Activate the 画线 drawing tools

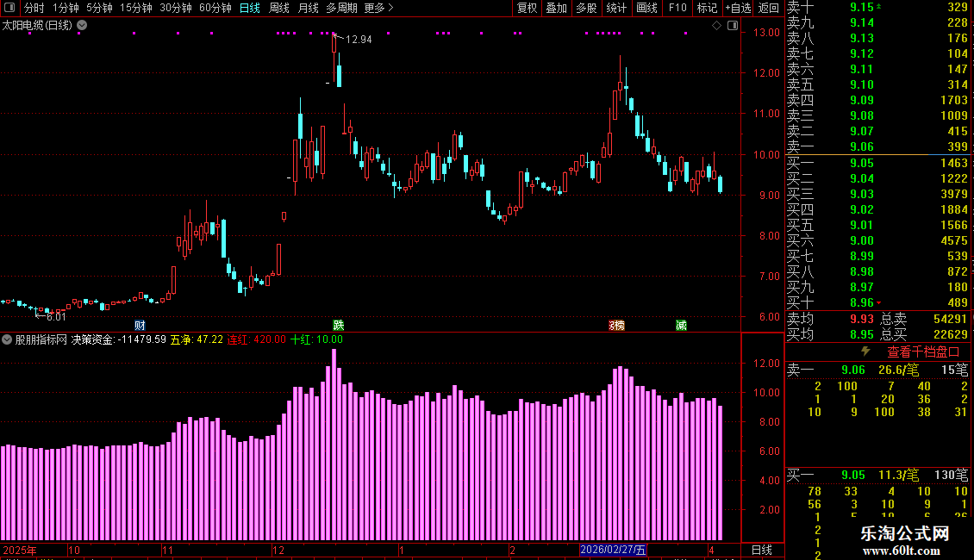[x=646, y=8]
